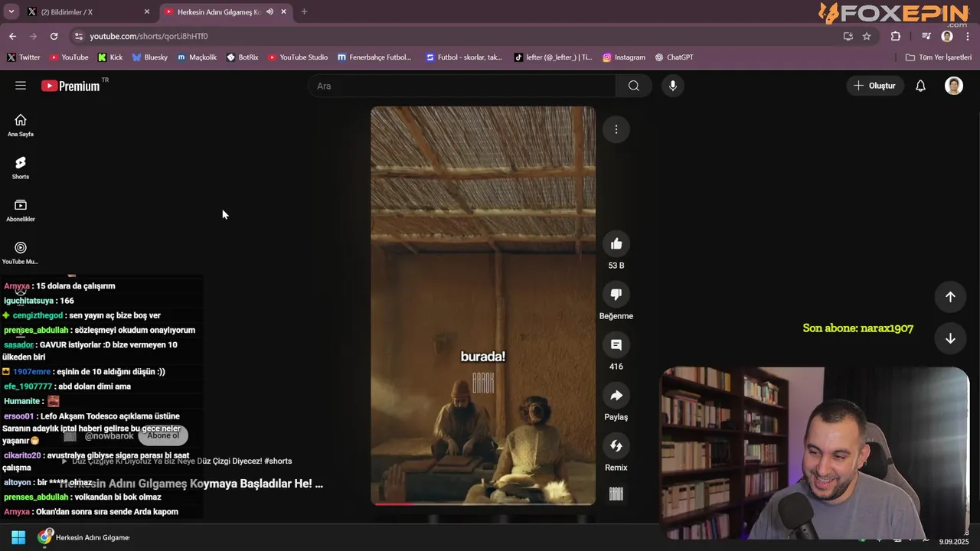Seek using the short's red progress bar
This screenshot has width=980, height=551.
click(483, 504)
